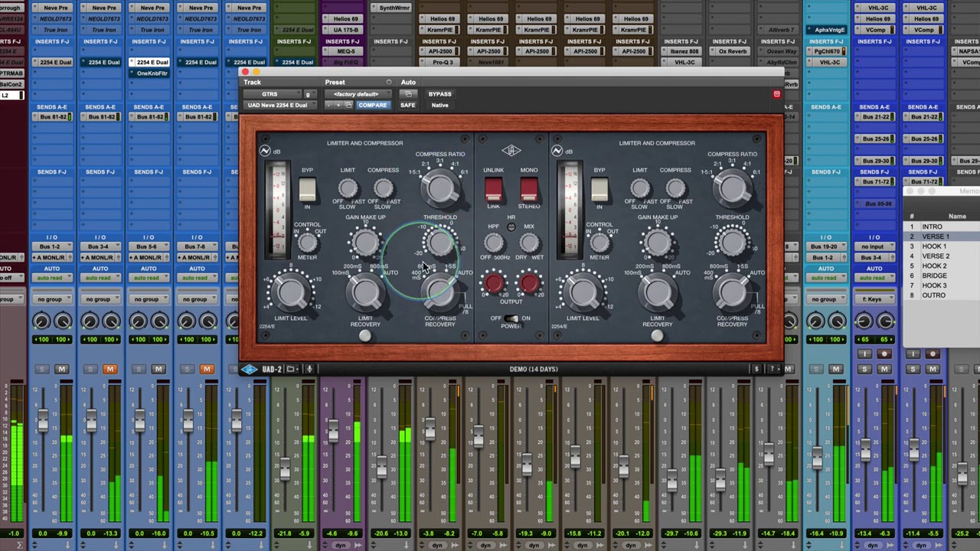Click the microphone icon in UAD-2 toolbar
This screenshot has width=980, height=551.
(x=309, y=369)
